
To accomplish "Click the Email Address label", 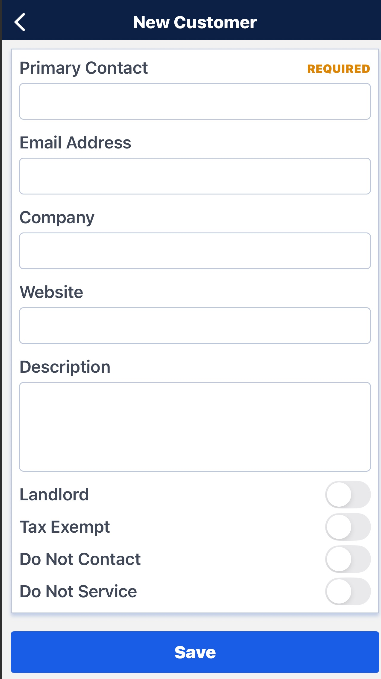I will point(75,143).
